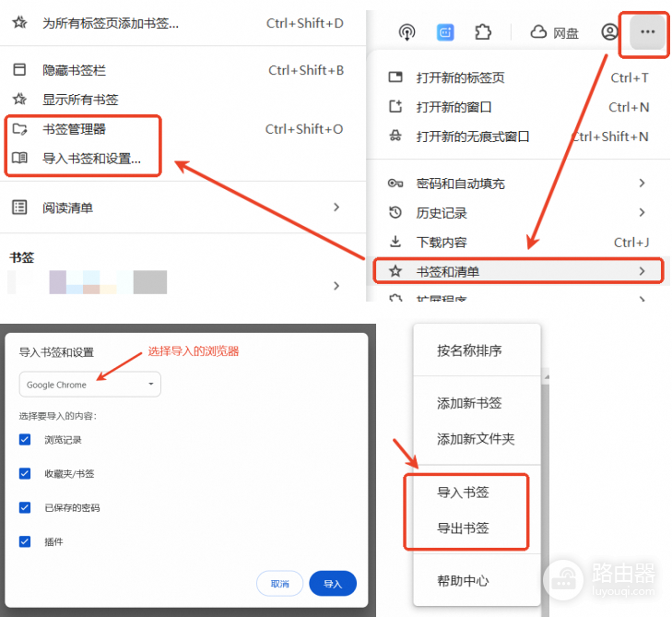Open the 网盘 cloud drive button
The image size is (672, 617).
pyautogui.click(x=555, y=32)
